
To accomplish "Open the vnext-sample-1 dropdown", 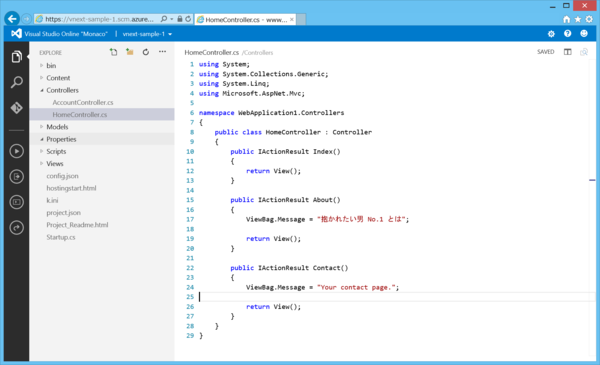I will (147, 34).
